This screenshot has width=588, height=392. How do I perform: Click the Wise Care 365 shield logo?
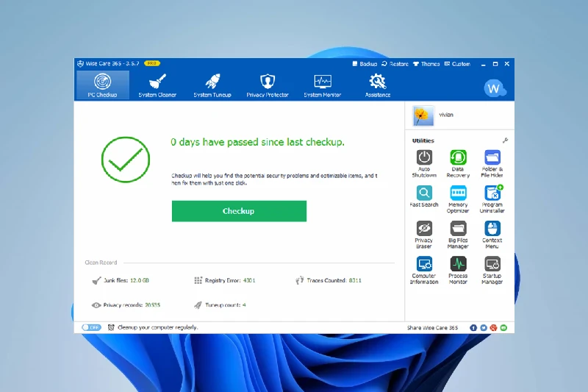click(x=80, y=64)
